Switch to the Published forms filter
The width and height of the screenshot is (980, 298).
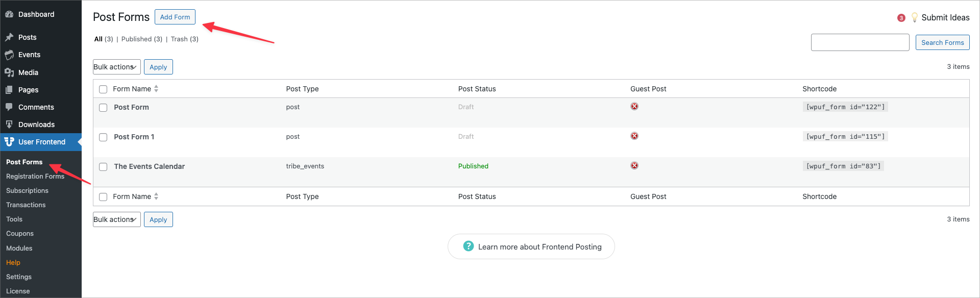(136, 39)
